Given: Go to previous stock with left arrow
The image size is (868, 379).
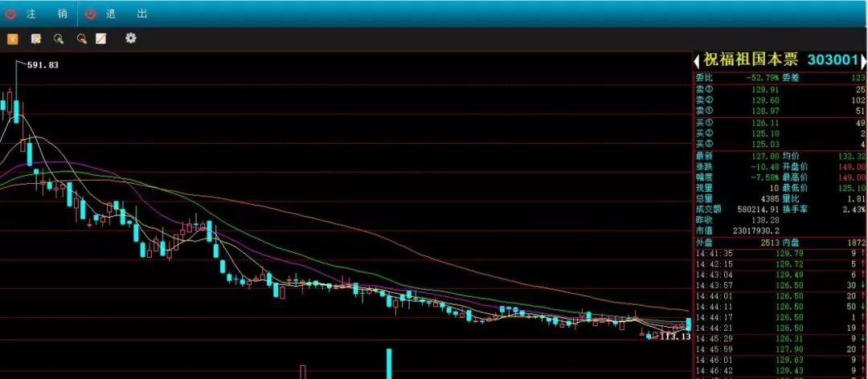Looking at the screenshot, I should pos(697,61).
